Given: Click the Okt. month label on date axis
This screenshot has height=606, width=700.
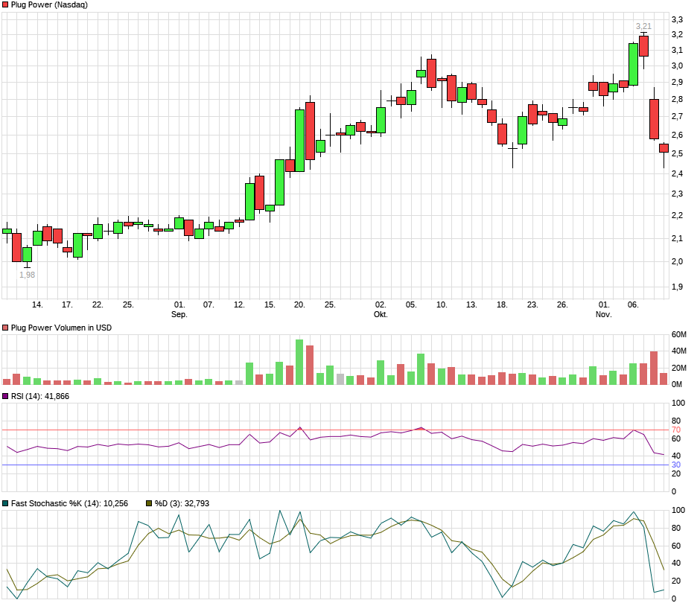Looking at the screenshot, I should pos(381,314).
